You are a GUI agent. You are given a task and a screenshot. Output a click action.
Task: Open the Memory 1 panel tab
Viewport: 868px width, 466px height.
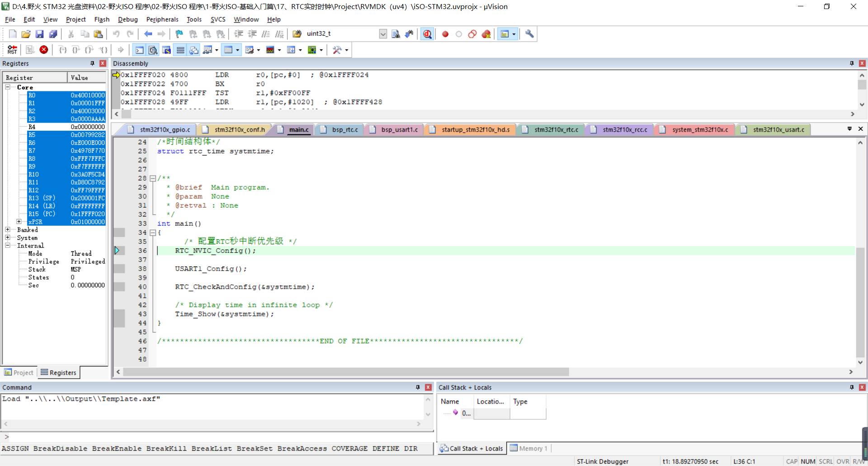[x=529, y=448]
